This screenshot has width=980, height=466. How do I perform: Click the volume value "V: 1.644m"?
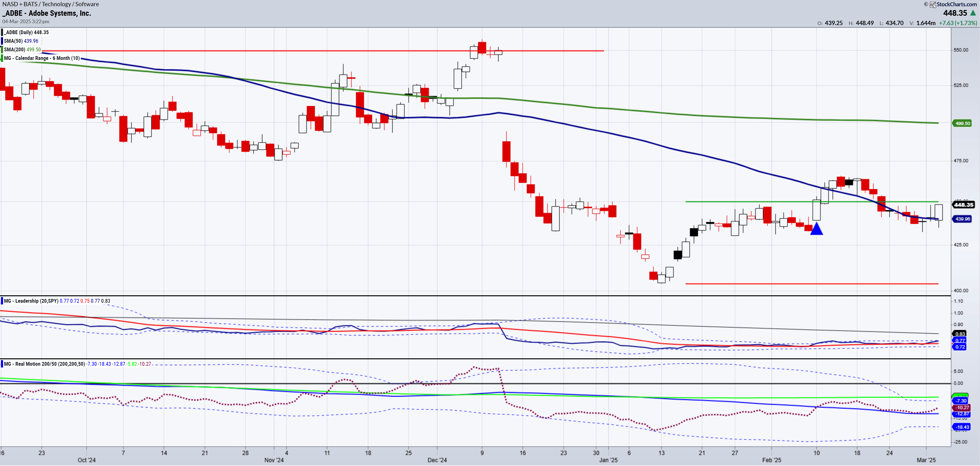click(922, 23)
